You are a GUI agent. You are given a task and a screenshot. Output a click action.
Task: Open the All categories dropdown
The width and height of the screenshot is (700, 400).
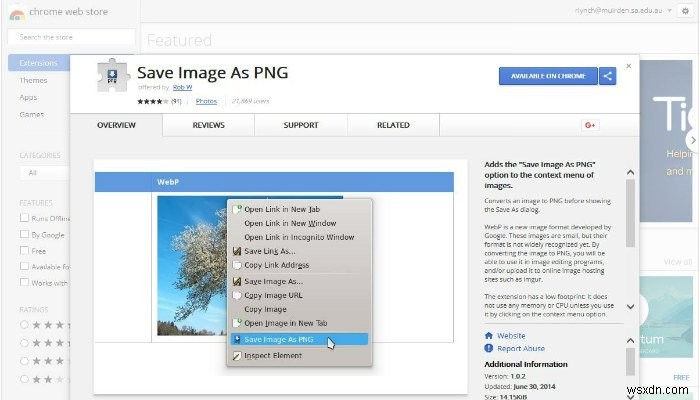(45, 173)
